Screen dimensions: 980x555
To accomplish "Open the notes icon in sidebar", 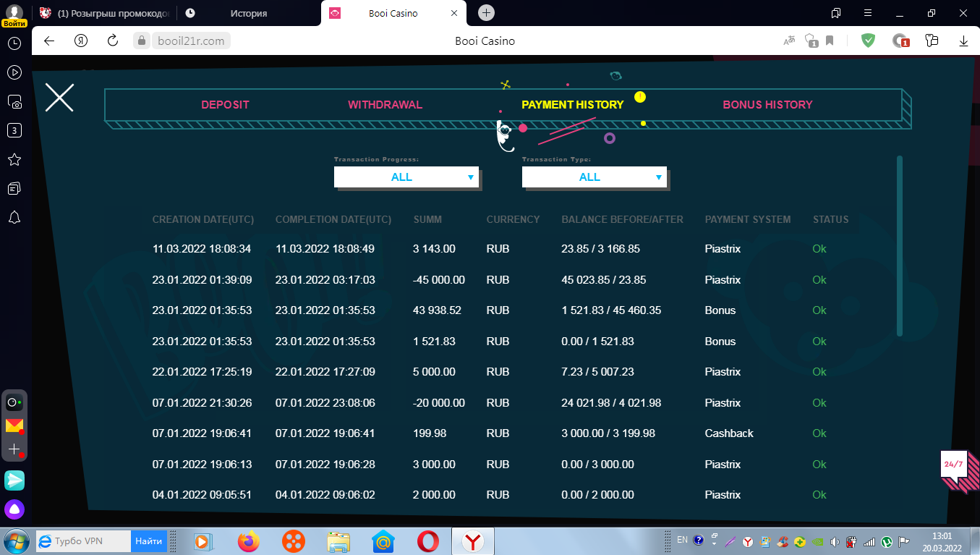I will click(14, 189).
